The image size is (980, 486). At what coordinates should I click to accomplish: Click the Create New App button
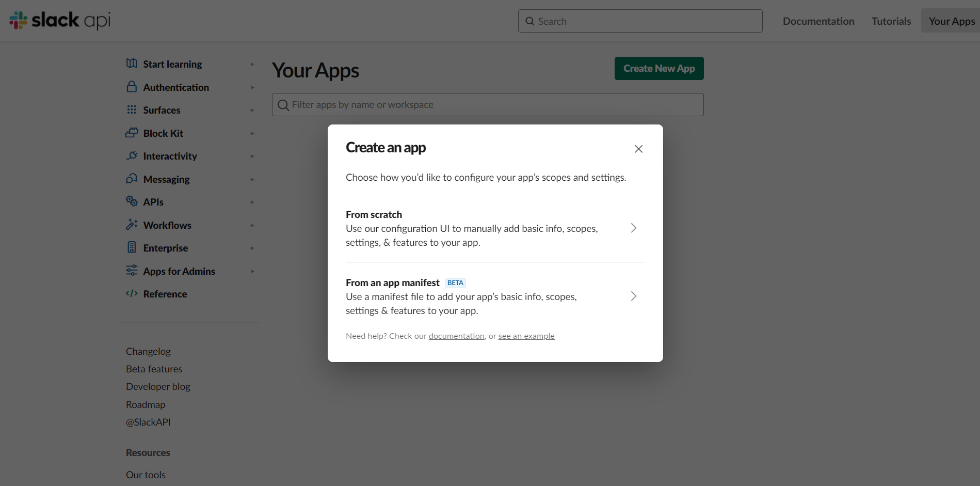tap(659, 69)
